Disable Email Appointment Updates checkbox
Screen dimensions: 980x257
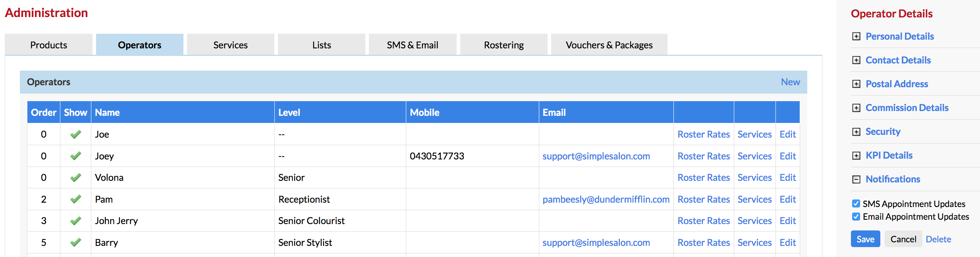(x=856, y=217)
